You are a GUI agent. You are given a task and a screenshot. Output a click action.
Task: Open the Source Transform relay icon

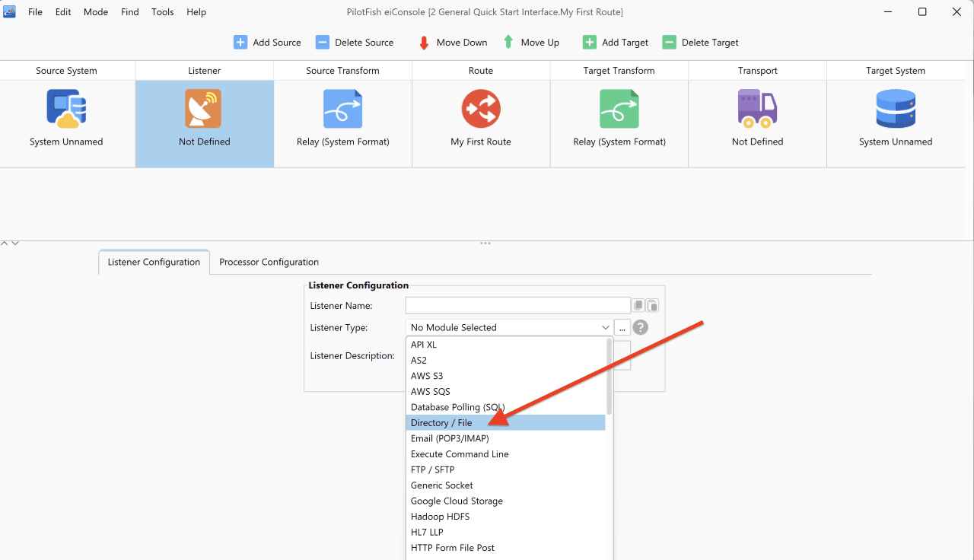342,109
